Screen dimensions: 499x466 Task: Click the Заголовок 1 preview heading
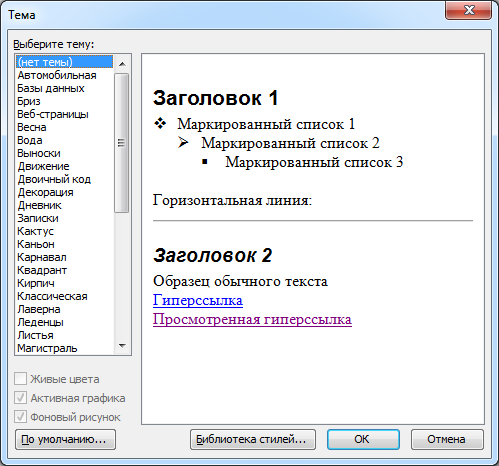pyautogui.click(x=215, y=98)
